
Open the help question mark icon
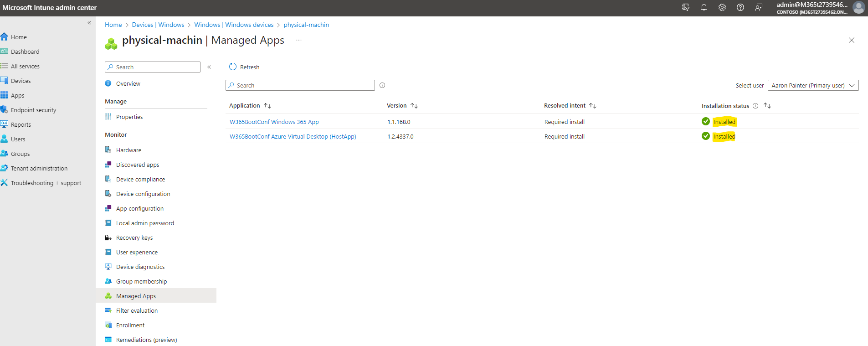coord(740,7)
